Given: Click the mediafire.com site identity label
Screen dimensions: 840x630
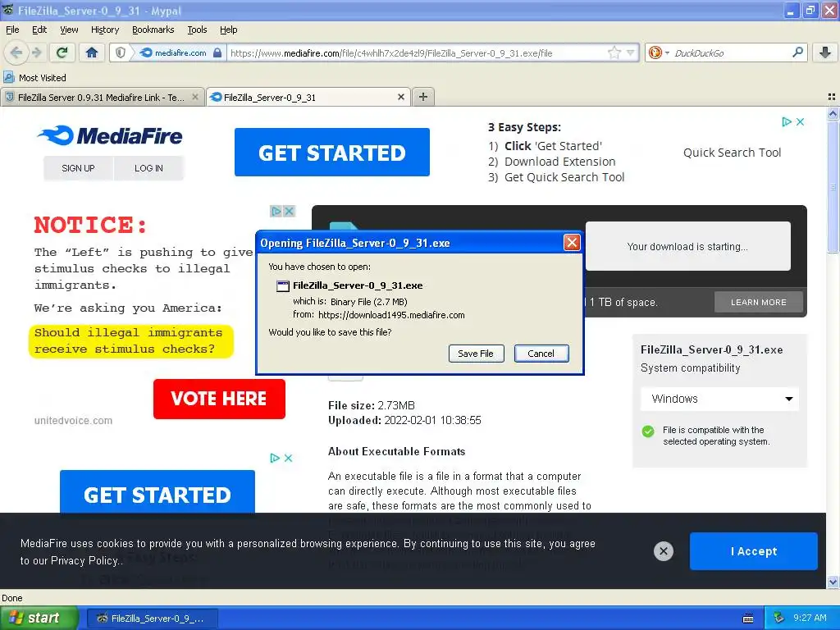Looking at the screenshot, I should coord(180,53).
